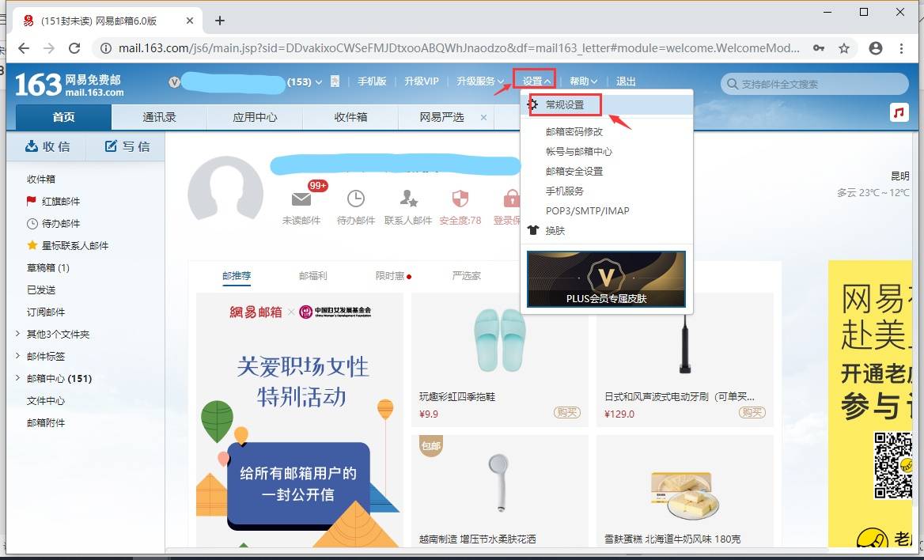This screenshot has width=924, height=560.
Task: Select the PLUS会员专属皮肤 skin thumbnail
Action: coord(606,278)
